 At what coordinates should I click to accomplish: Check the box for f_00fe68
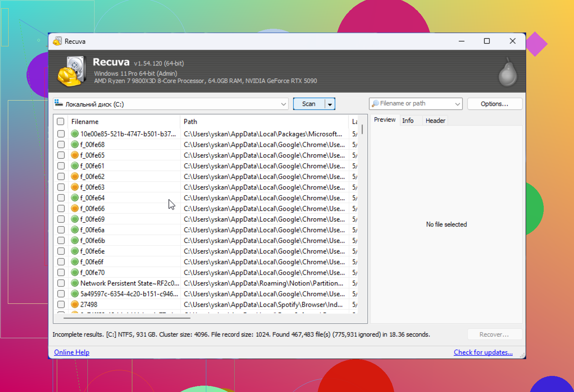click(x=61, y=144)
